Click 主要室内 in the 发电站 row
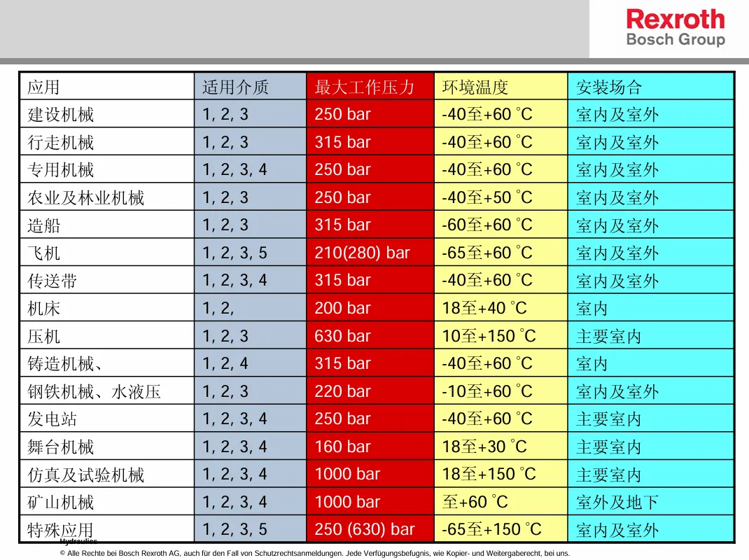 [608, 419]
